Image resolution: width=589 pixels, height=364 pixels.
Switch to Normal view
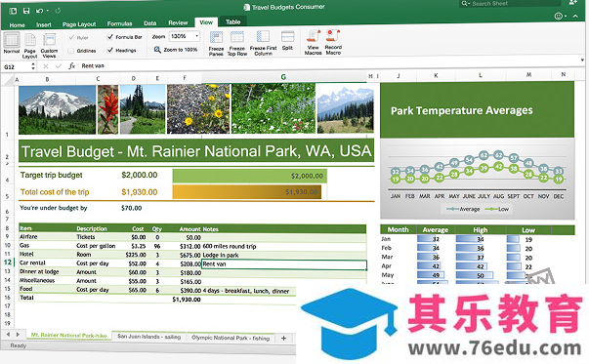pyautogui.click(x=12, y=43)
